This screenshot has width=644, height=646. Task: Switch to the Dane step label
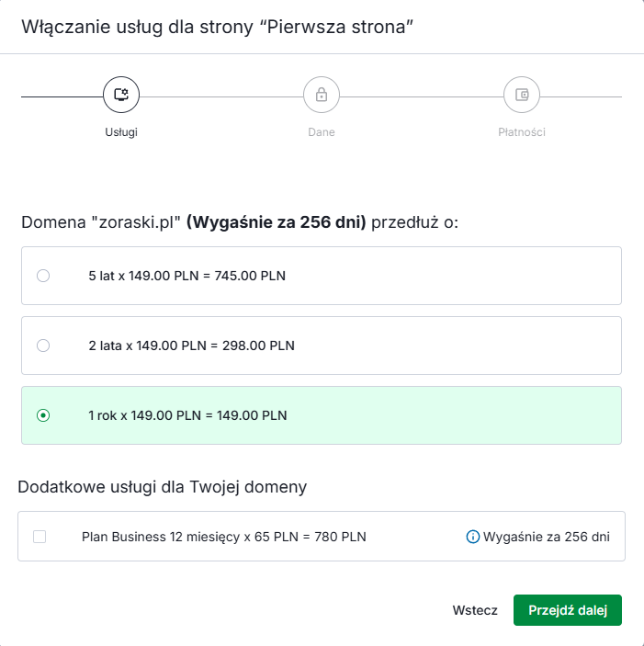[x=322, y=132]
